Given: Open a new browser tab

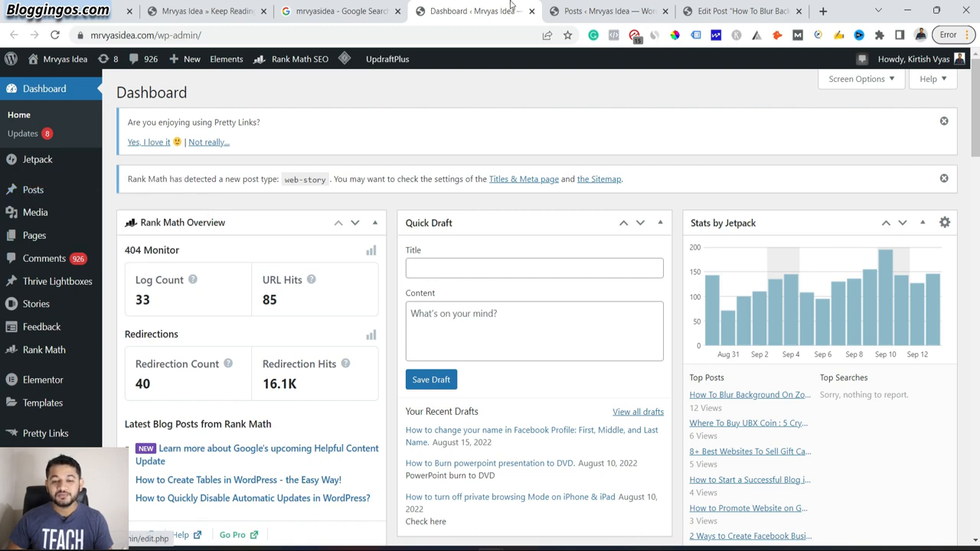Looking at the screenshot, I should (823, 11).
